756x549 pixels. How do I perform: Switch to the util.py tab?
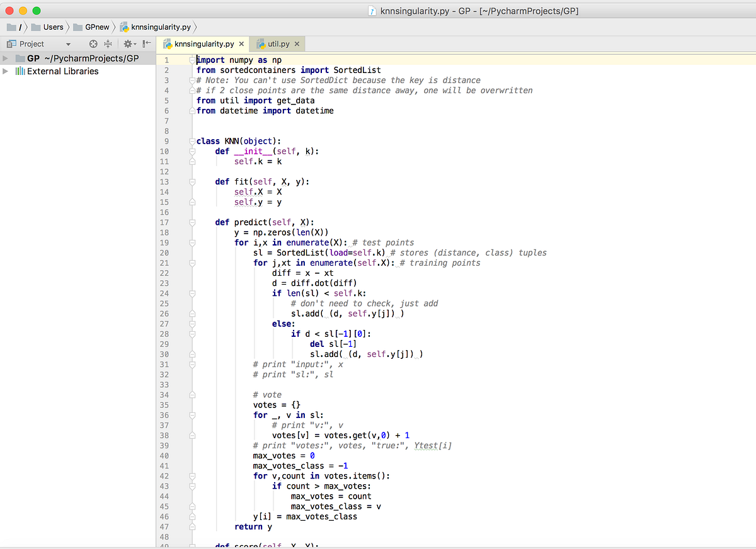[x=277, y=44]
